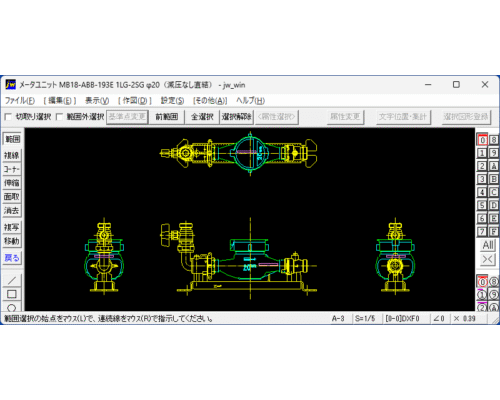The image size is (500, 400).
Task: Select the コーナー corner tool
Action: (x=12, y=169)
